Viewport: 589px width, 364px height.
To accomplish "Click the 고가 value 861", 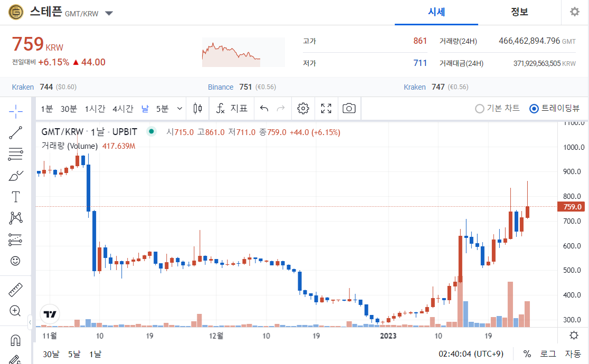I will [420, 41].
